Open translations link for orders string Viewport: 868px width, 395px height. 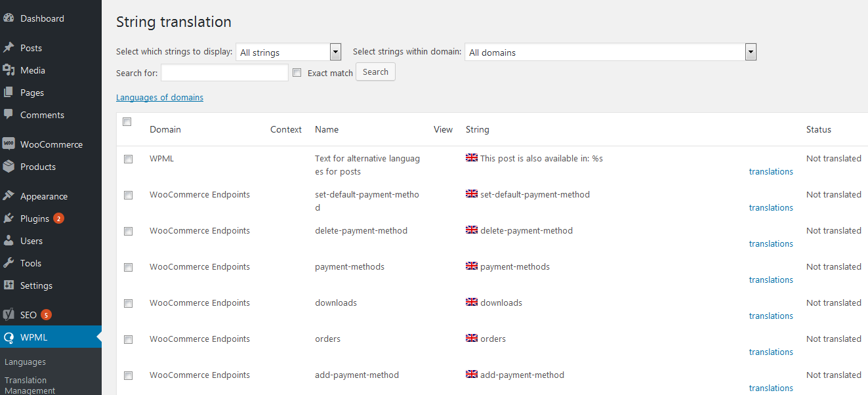coord(771,352)
